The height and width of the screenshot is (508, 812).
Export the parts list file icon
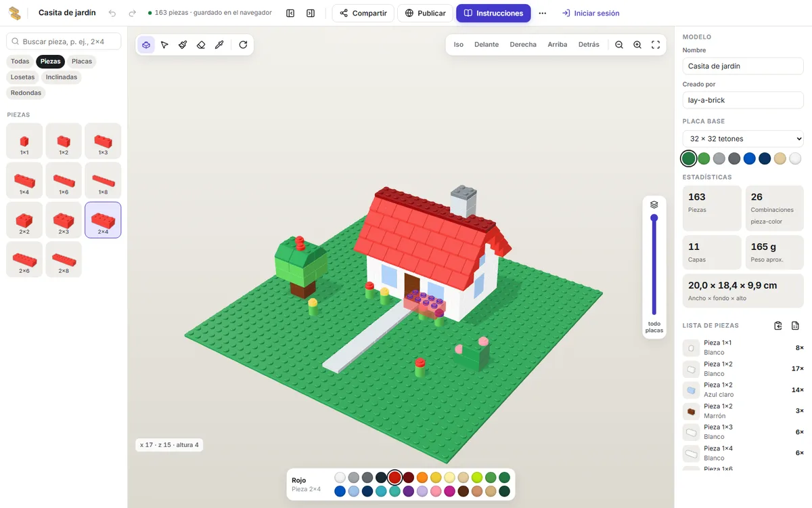[x=796, y=326]
